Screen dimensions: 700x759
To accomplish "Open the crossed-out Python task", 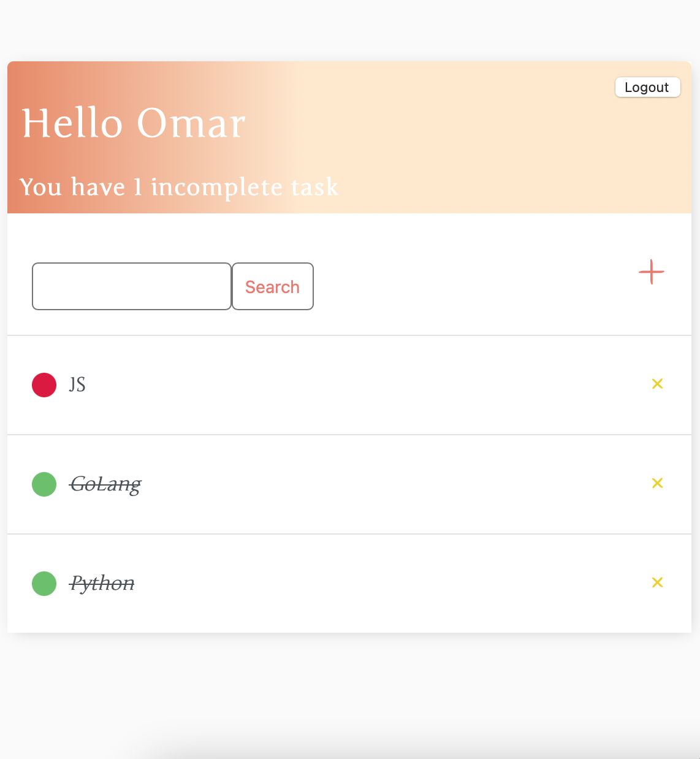I will pyautogui.click(x=102, y=584).
